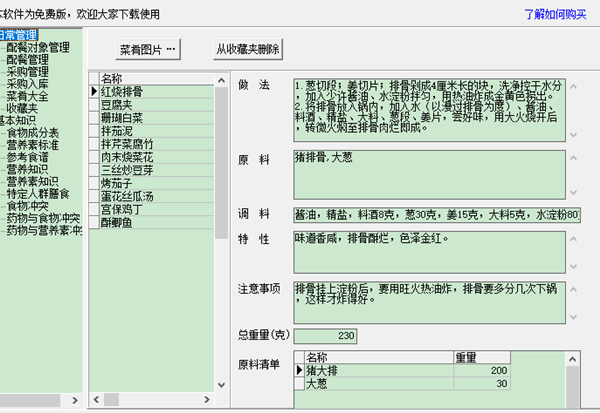This screenshot has height=413, width=600.
Task: Open 食物成分表 tree item
Action: 33,133
